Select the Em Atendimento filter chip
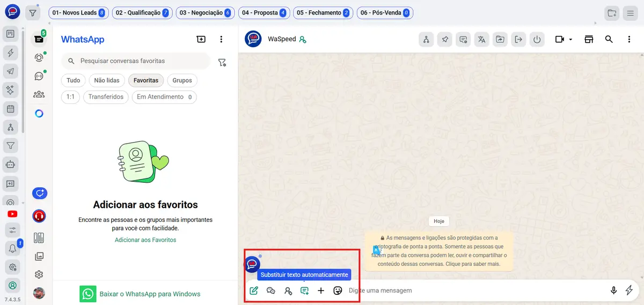Screen dimensions: 644x305 164,97
